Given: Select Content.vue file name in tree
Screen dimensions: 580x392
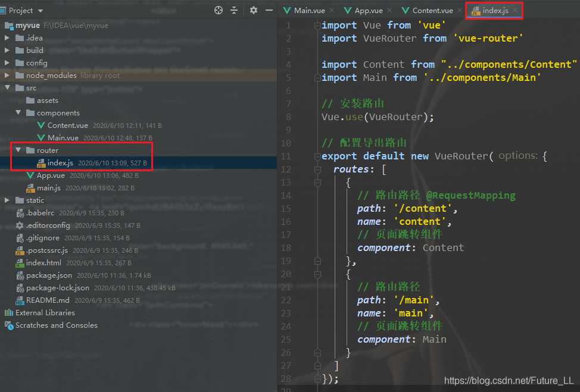Looking at the screenshot, I should pos(68,126).
